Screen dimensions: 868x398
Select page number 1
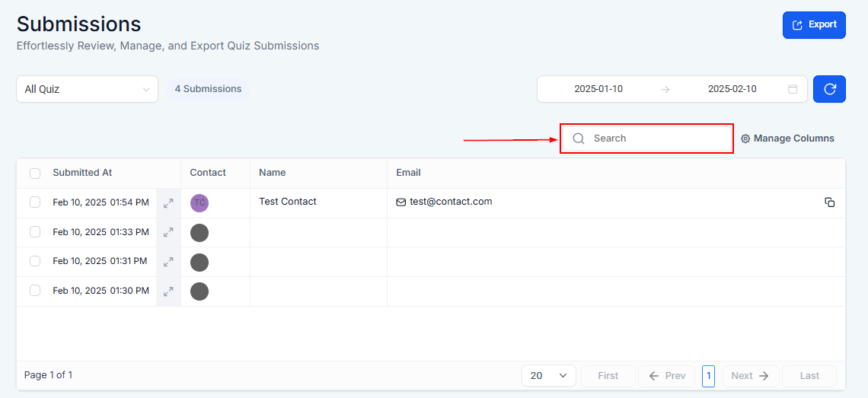708,376
